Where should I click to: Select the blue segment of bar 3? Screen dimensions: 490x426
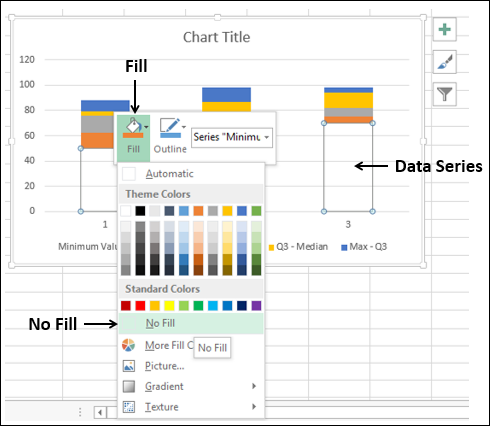pyautogui.click(x=348, y=90)
